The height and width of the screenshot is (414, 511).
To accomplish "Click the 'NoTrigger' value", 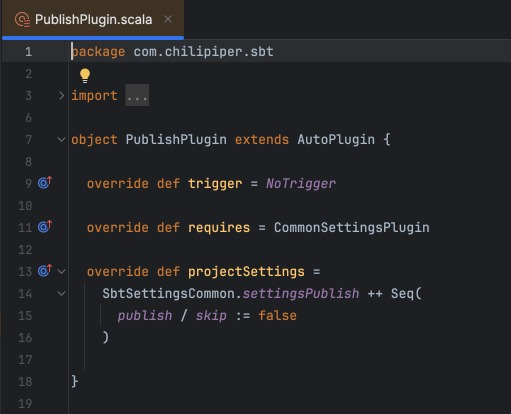I will [301, 184].
